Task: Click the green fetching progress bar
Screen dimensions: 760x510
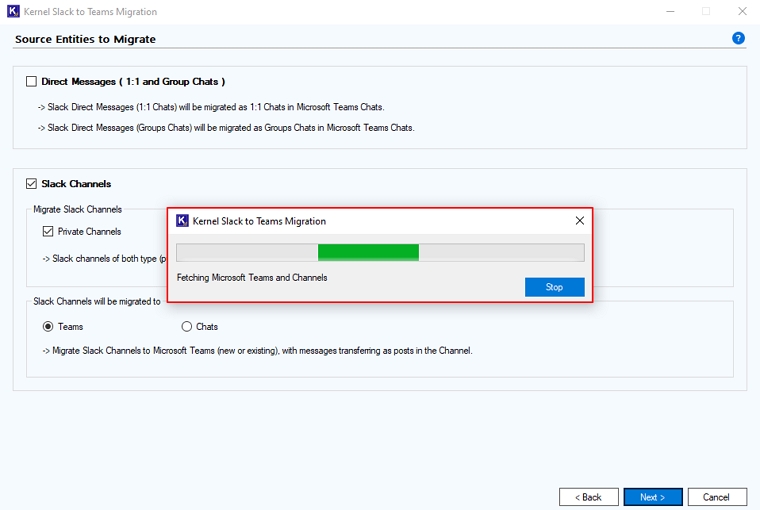Action: point(380,253)
